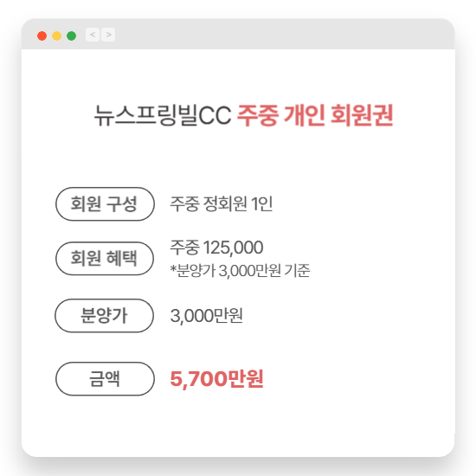Select the 회원 혜택 pill label
The image size is (476, 476).
[x=105, y=259]
